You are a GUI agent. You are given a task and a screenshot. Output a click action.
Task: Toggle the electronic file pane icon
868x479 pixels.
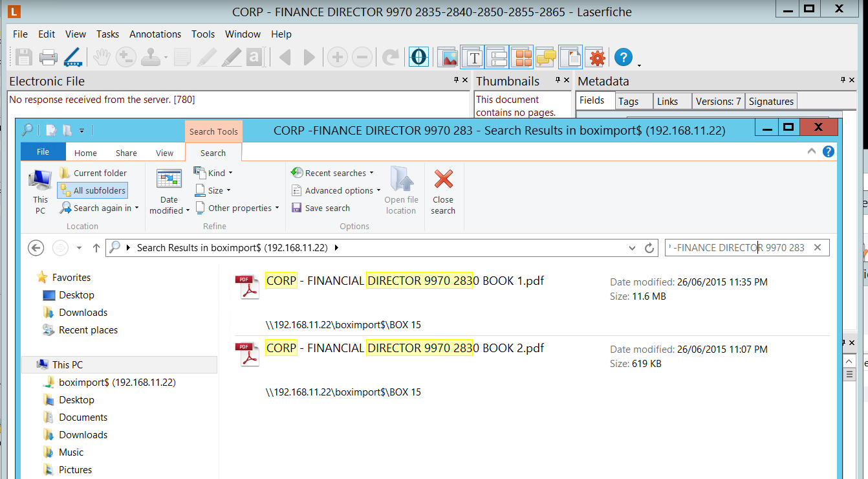(570, 58)
